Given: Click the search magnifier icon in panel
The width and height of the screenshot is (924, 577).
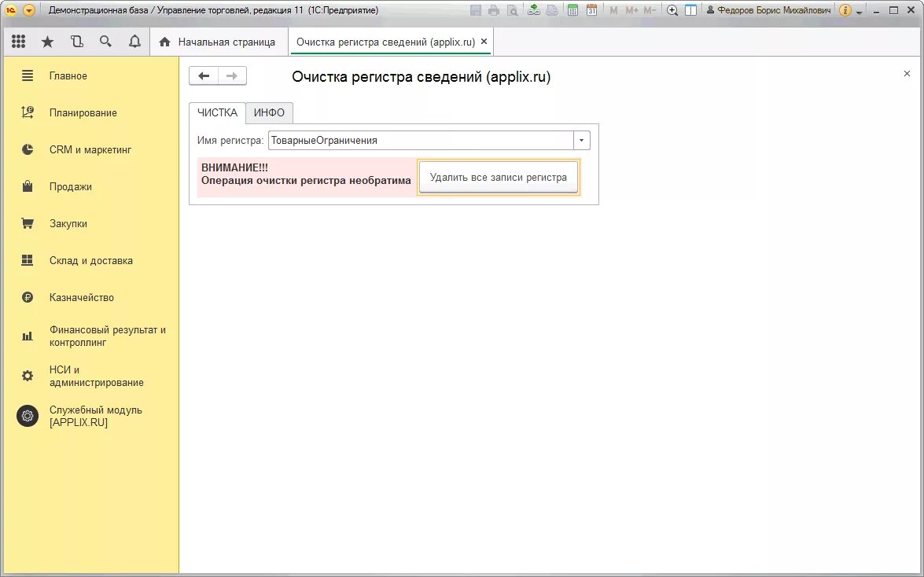Looking at the screenshot, I should coord(105,41).
